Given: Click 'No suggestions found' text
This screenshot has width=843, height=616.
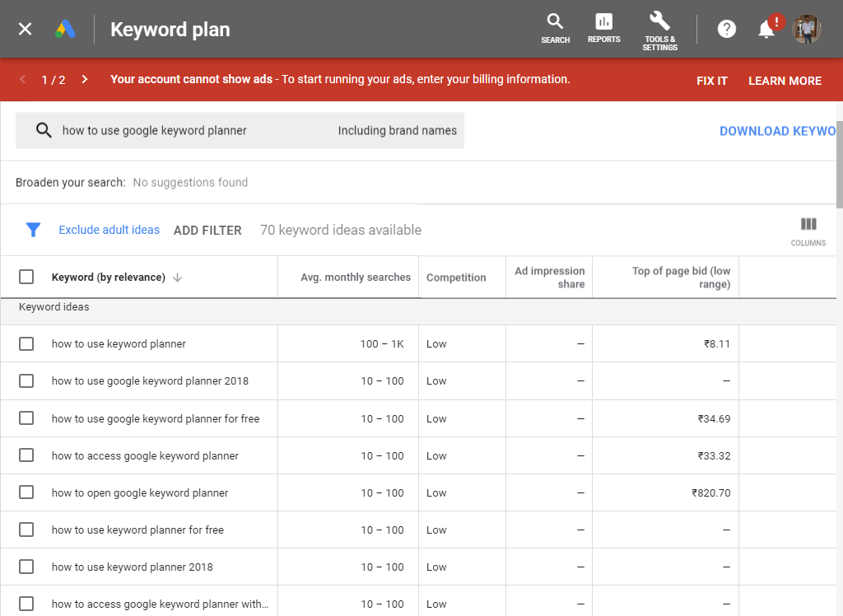Looking at the screenshot, I should point(190,182).
